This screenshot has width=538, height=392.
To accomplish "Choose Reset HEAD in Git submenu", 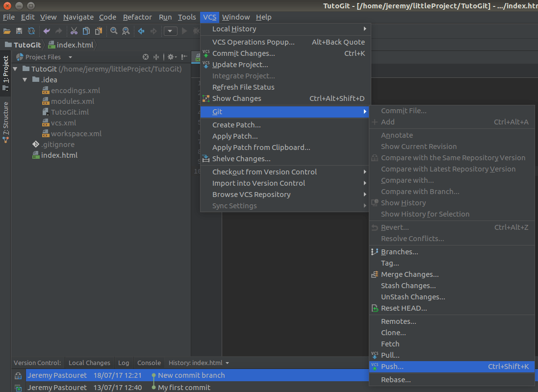I will click(x=452, y=308).
